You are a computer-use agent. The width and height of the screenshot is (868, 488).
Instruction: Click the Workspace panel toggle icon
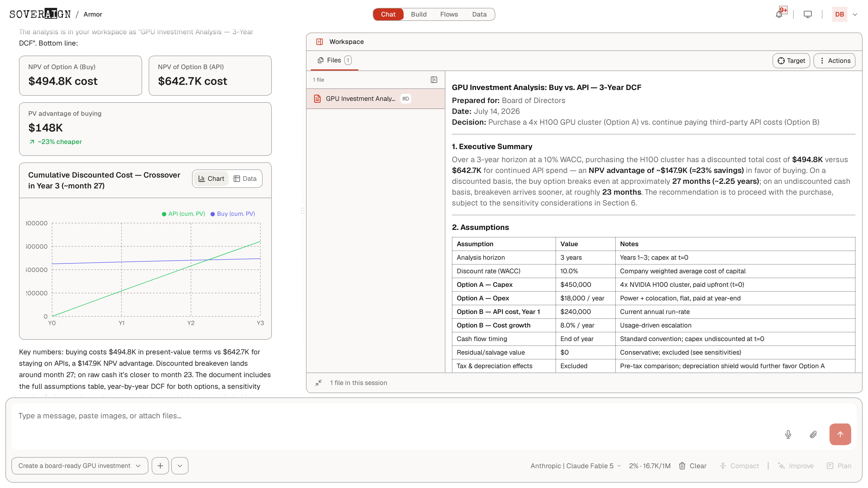click(x=320, y=42)
